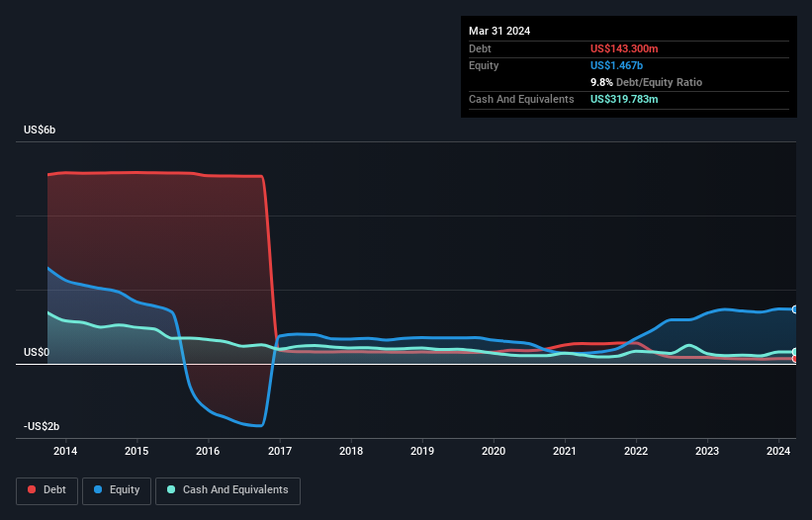Click the 2017 x-axis label
Screen dimensions: 812x520
click(x=280, y=451)
